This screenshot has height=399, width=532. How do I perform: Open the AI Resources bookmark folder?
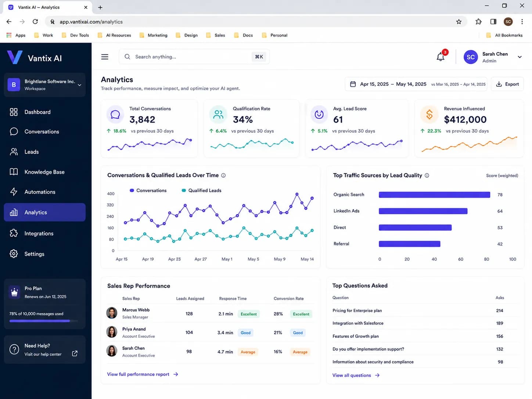click(114, 35)
